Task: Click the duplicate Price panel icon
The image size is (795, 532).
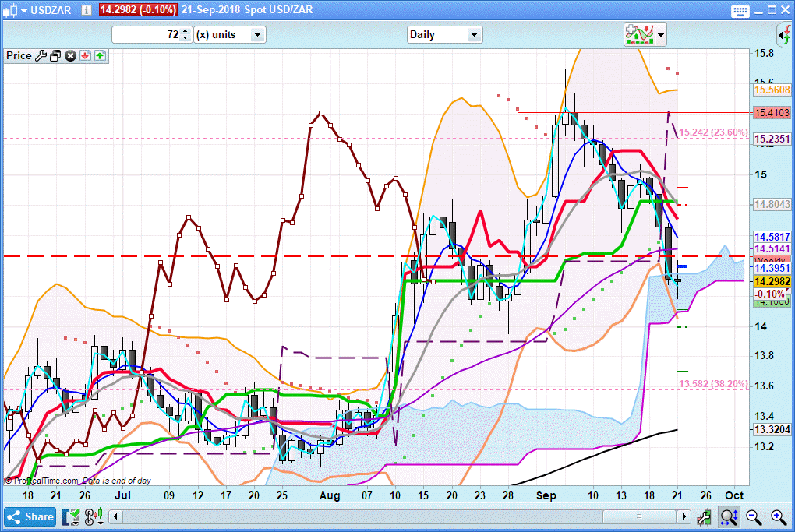Action: pyautogui.click(x=55, y=56)
